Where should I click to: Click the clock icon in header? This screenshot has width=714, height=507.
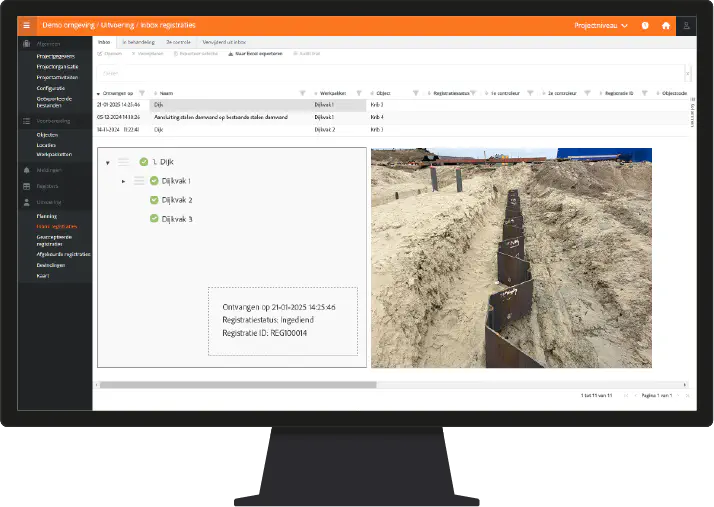(x=645, y=25)
